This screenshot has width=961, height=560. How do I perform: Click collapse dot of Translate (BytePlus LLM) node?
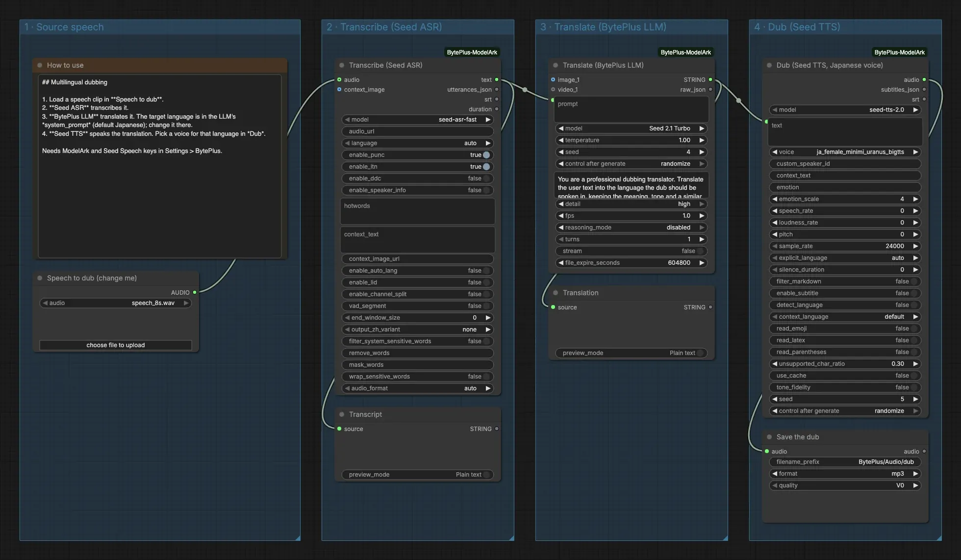coord(556,65)
